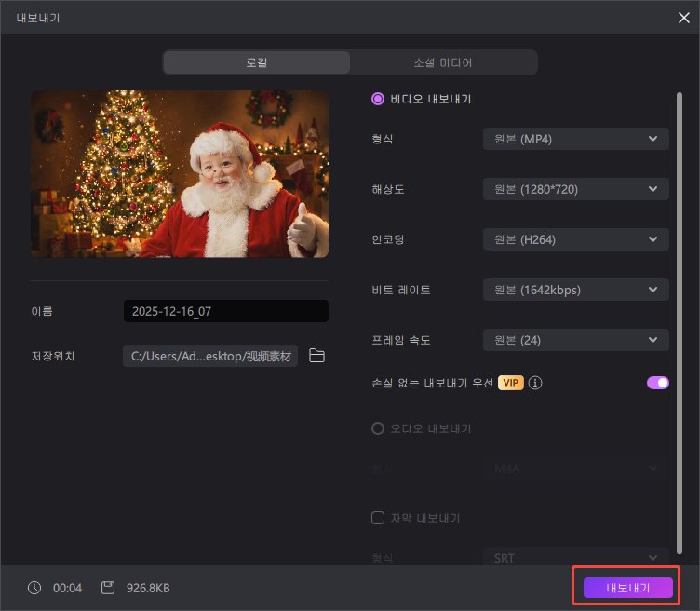Click the 인코딩 label

point(388,239)
